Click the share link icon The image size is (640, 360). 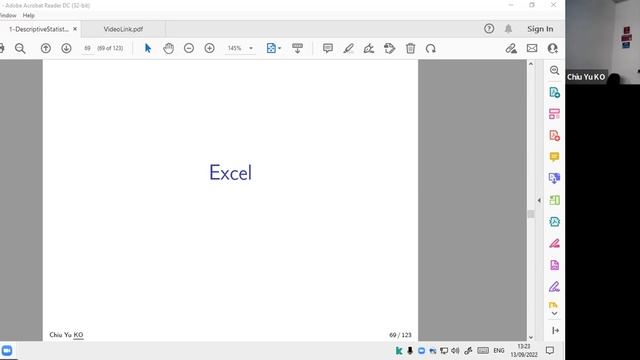click(x=511, y=49)
